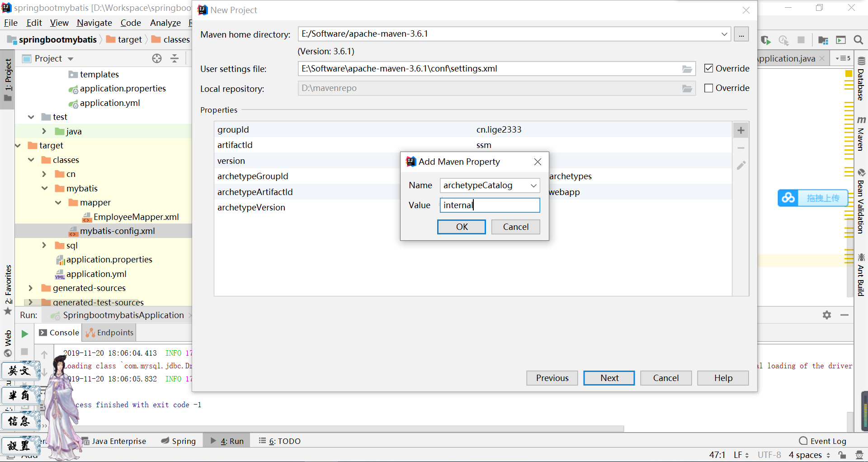868x462 pixels.
Task: Collapse the classes folder
Action: click(31, 160)
